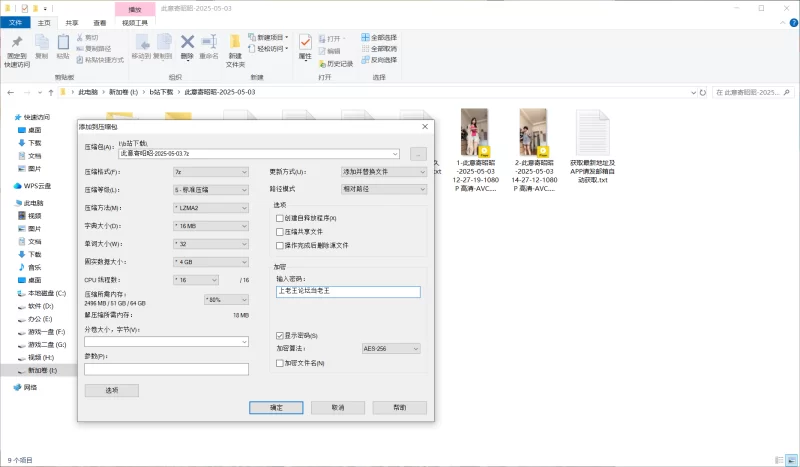Click the blue help question-mark icon

794,22
